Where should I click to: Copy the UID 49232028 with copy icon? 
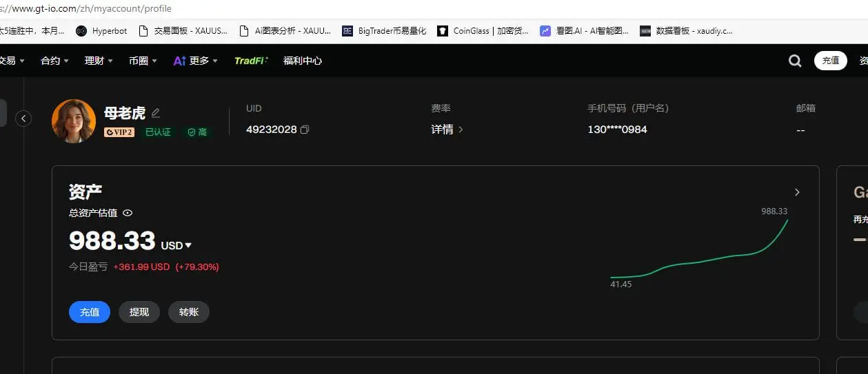click(305, 129)
